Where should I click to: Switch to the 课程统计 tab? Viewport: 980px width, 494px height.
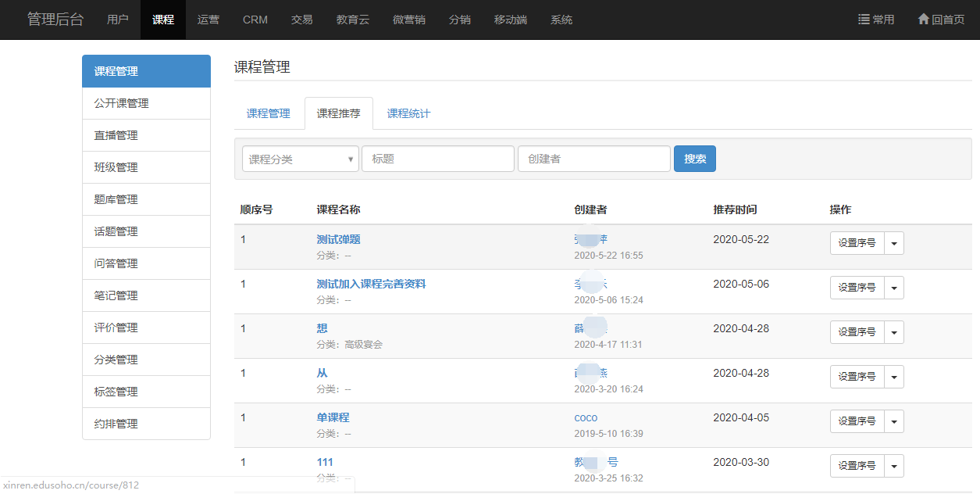[x=408, y=113]
